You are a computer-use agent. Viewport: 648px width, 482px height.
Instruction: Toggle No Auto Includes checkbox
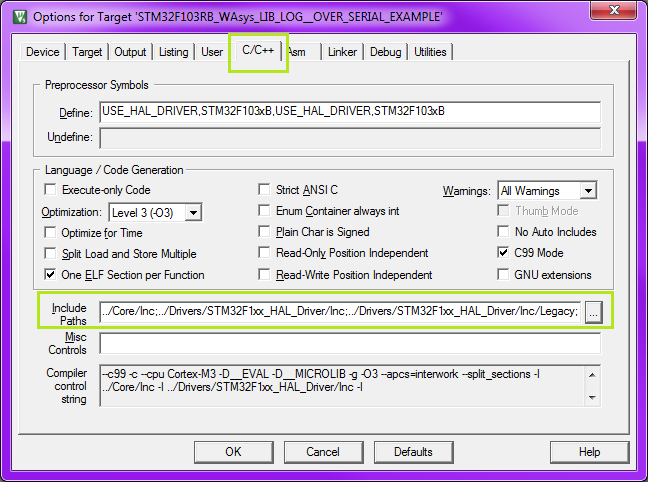503,231
